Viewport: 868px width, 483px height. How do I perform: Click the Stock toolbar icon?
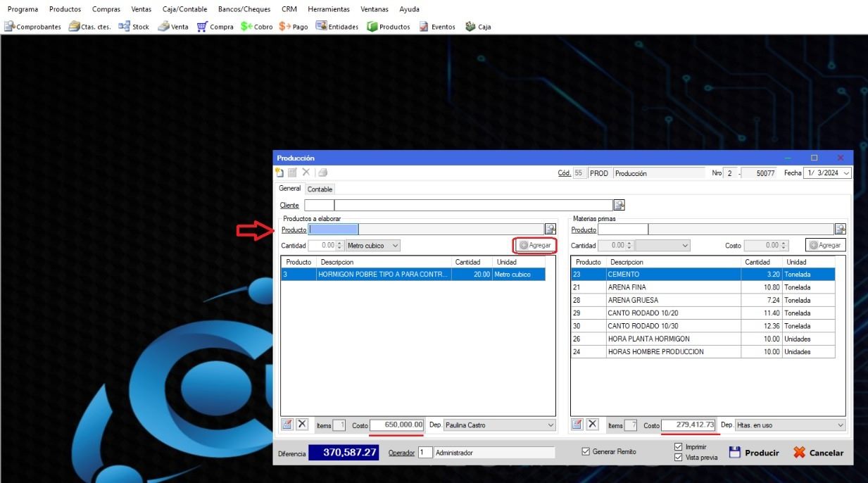pyautogui.click(x=134, y=27)
